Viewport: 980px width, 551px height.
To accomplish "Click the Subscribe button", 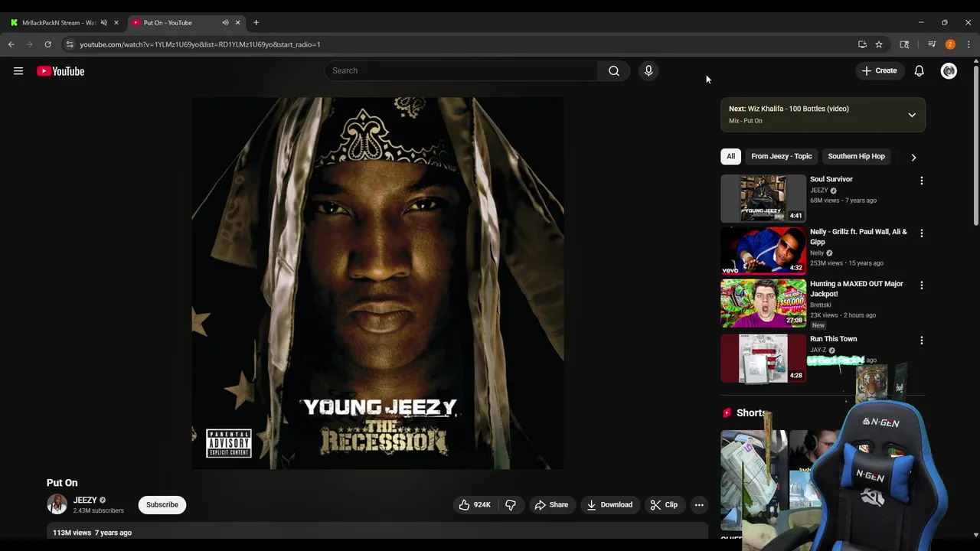I will point(162,504).
